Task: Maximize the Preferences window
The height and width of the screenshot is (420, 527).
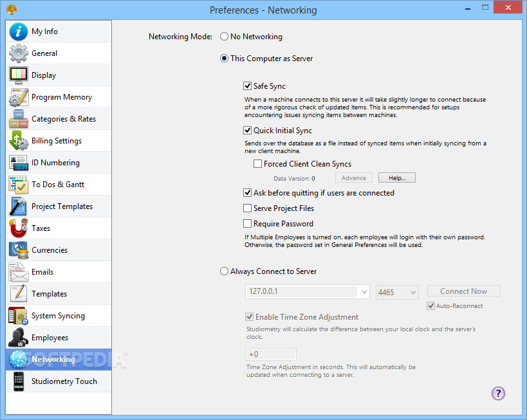Action: [485, 7]
